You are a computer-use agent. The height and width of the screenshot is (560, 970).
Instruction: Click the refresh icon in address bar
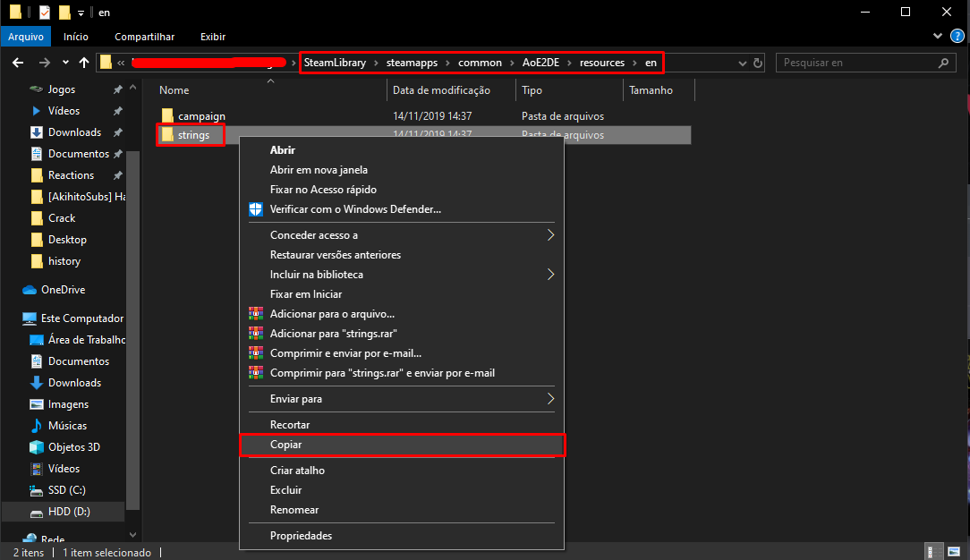tap(759, 63)
